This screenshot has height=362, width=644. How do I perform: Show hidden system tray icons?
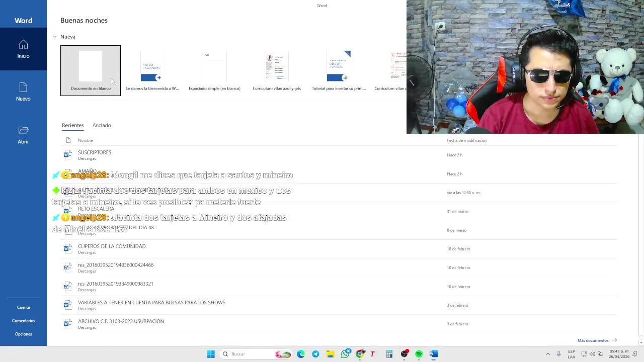tap(548, 354)
